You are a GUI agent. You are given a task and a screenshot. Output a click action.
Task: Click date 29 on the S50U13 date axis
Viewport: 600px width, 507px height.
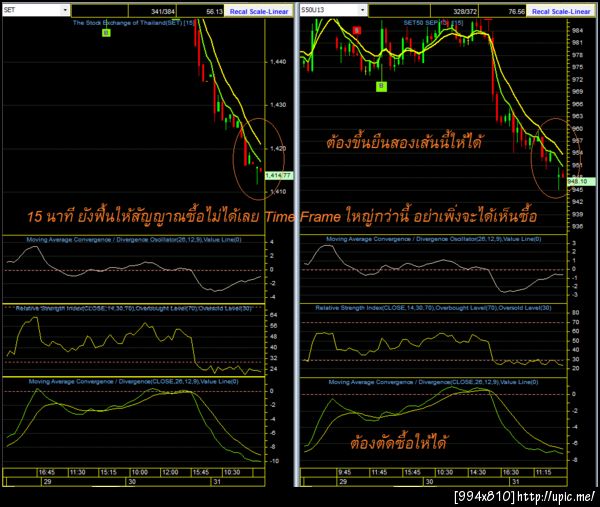click(x=343, y=481)
